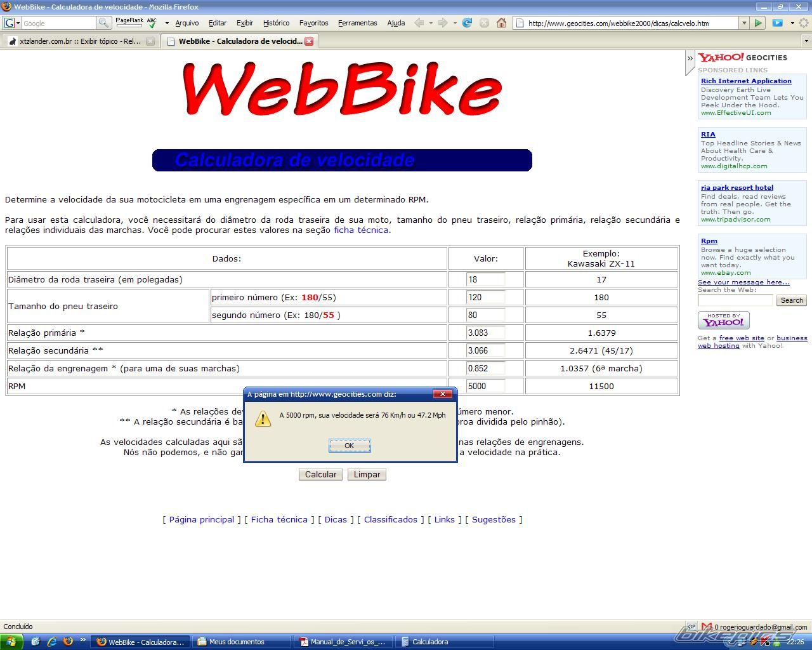The image size is (812, 650).
Task: Click the Relação primária value field
Action: click(x=485, y=333)
